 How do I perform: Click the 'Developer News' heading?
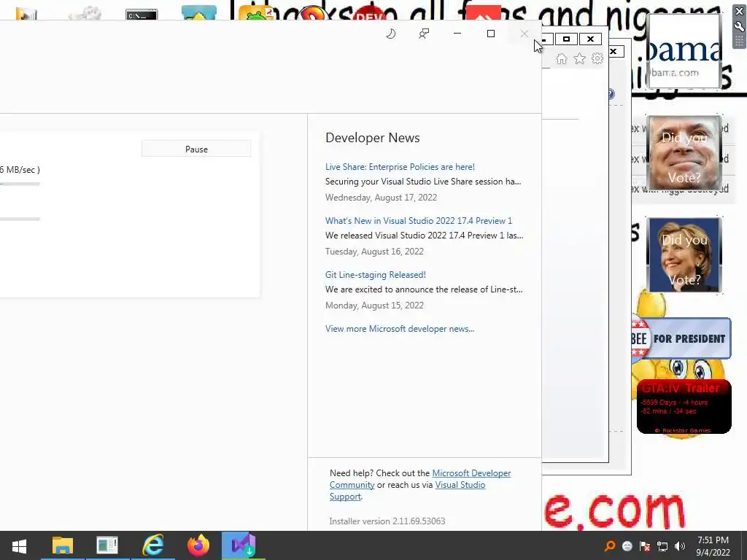[373, 138]
